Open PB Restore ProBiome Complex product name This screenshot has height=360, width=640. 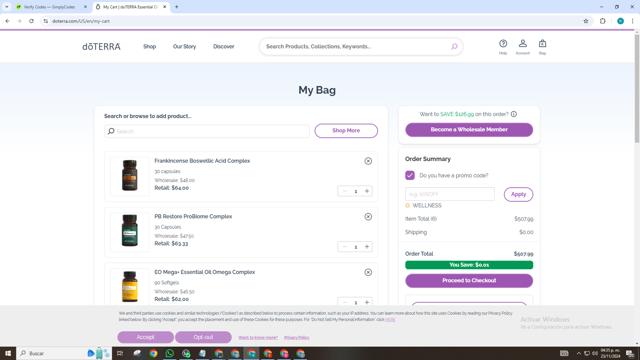tap(193, 216)
